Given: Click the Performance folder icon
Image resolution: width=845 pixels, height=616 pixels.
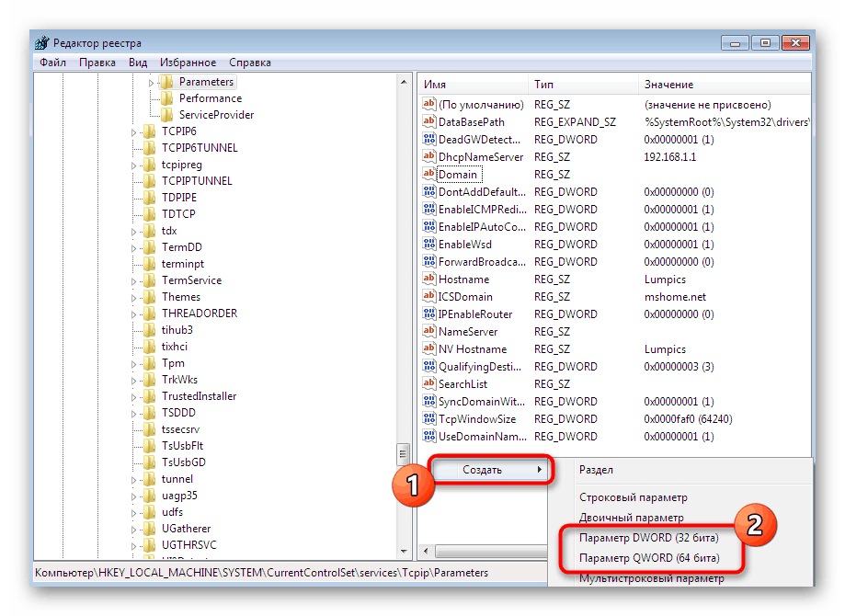Looking at the screenshot, I should coord(167,98).
